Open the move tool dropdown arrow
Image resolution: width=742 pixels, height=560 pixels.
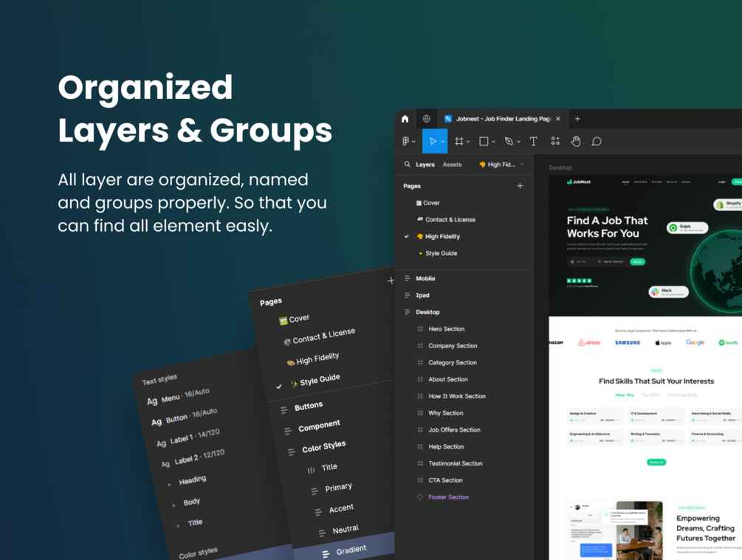pos(443,142)
